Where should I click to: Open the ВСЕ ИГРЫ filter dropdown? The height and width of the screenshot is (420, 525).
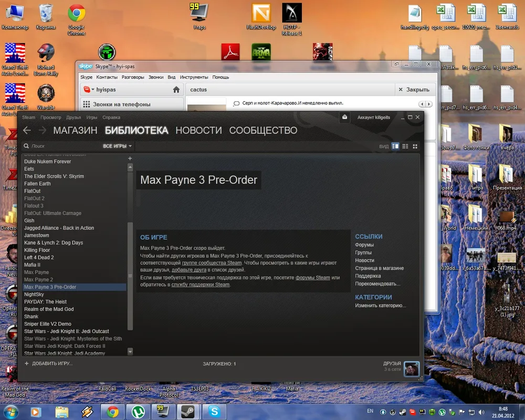pos(117,146)
